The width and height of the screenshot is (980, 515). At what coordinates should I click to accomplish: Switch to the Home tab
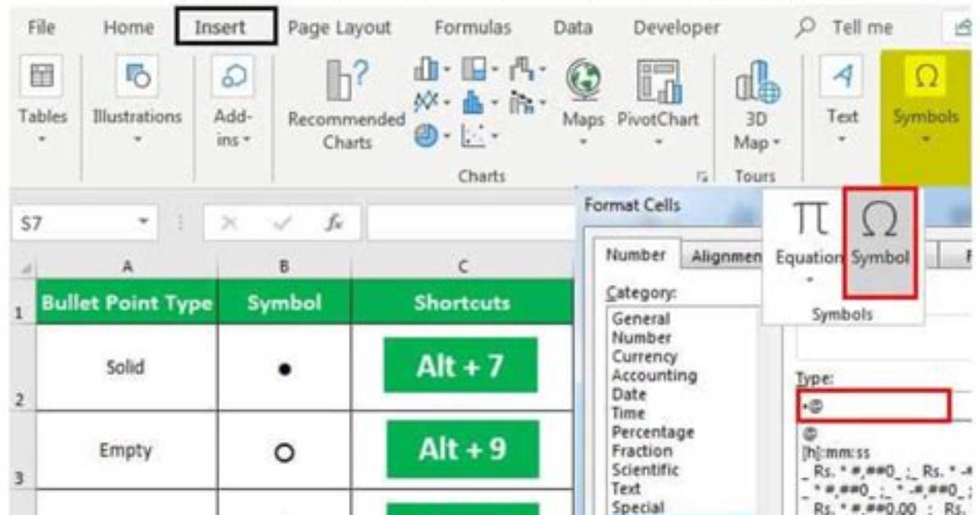(x=128, y=28)
